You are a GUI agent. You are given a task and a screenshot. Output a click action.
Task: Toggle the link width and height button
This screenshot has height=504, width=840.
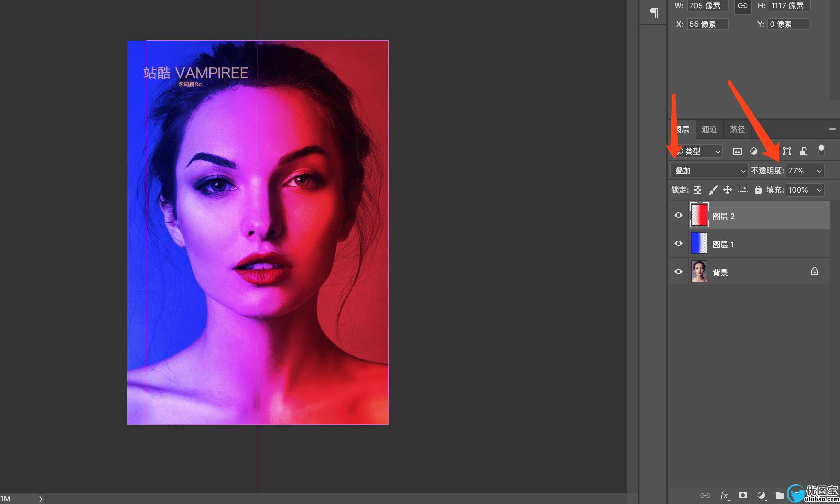point(743,6)
